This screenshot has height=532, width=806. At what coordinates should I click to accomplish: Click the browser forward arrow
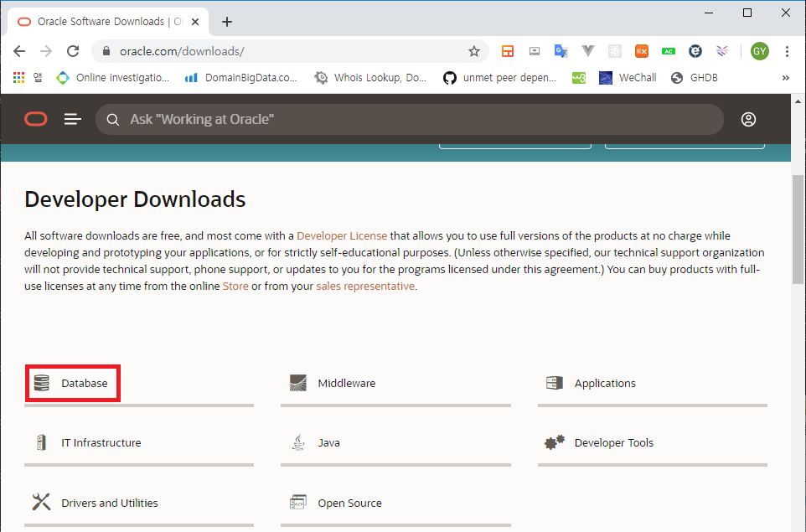tap(46, 51)
